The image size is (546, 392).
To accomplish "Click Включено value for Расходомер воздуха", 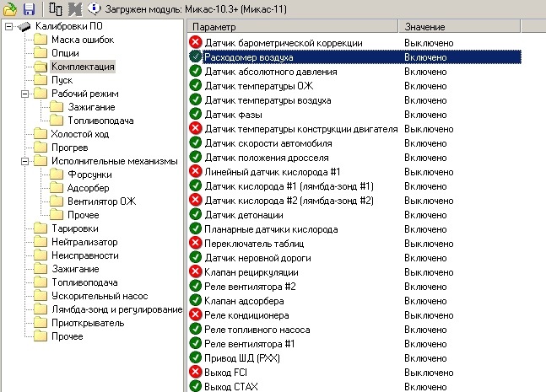I will [425, 57].
